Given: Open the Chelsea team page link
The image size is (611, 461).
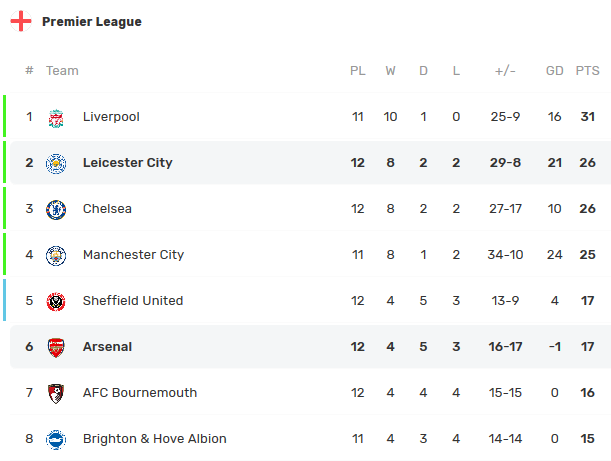Looking at the screenshot, I should tap(107, 209).
